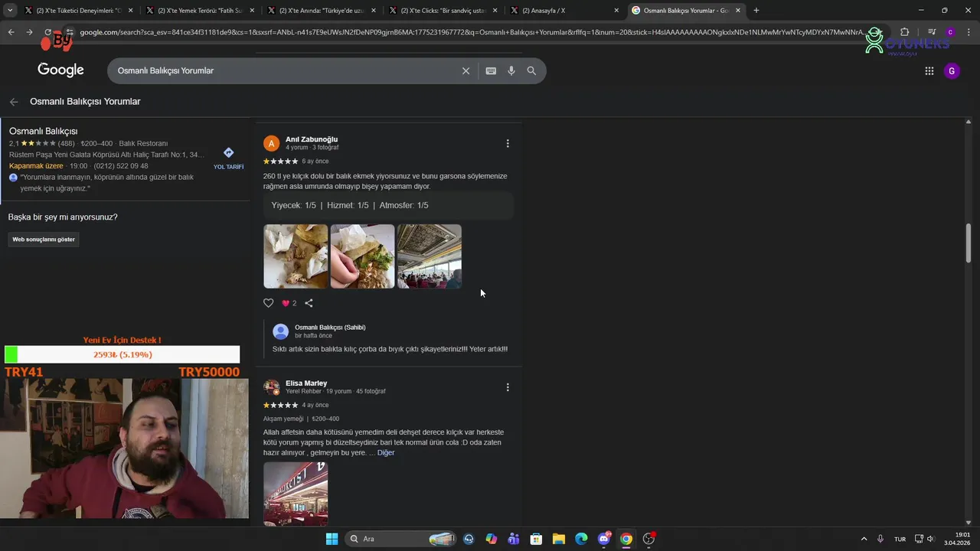Open Chrome profile avatar in toolbar

point(950,32)
